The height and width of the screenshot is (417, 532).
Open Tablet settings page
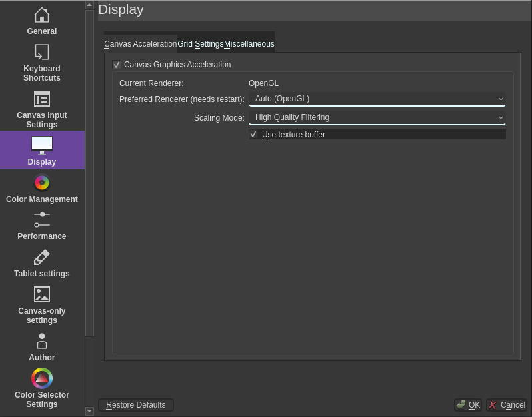coord(41,263)
